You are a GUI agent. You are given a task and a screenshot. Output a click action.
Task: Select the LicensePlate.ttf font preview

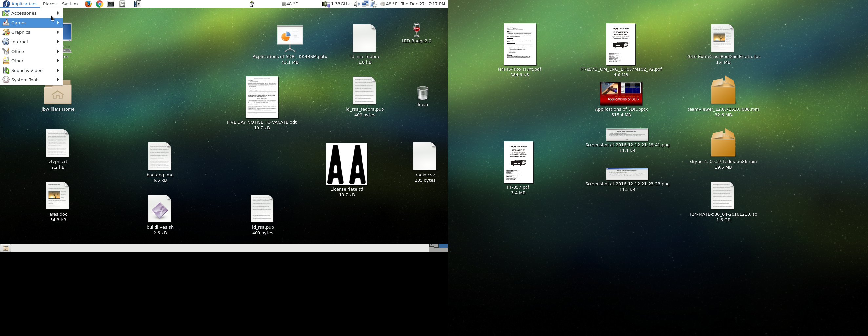click(x=346, y=164)
